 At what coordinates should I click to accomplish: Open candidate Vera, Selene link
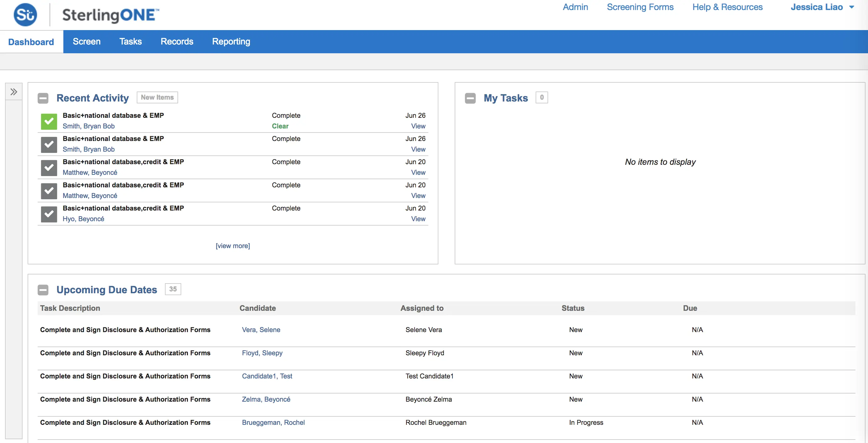(261, 330)
